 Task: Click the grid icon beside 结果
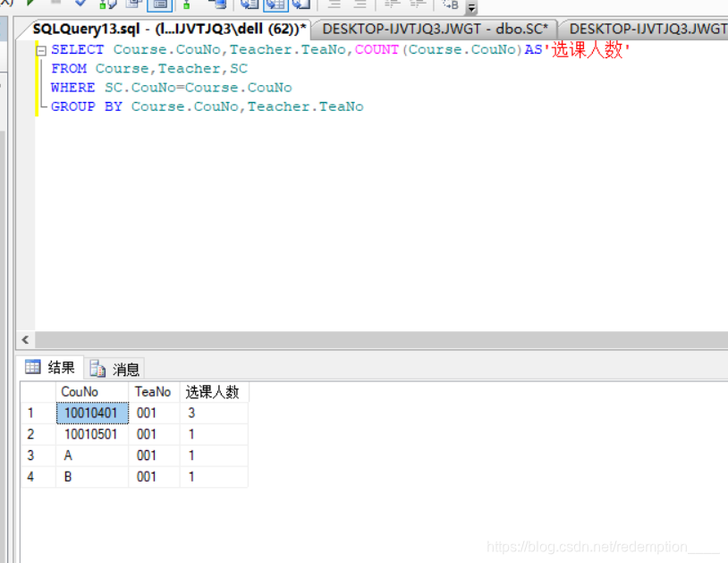(x=32, y=367)
